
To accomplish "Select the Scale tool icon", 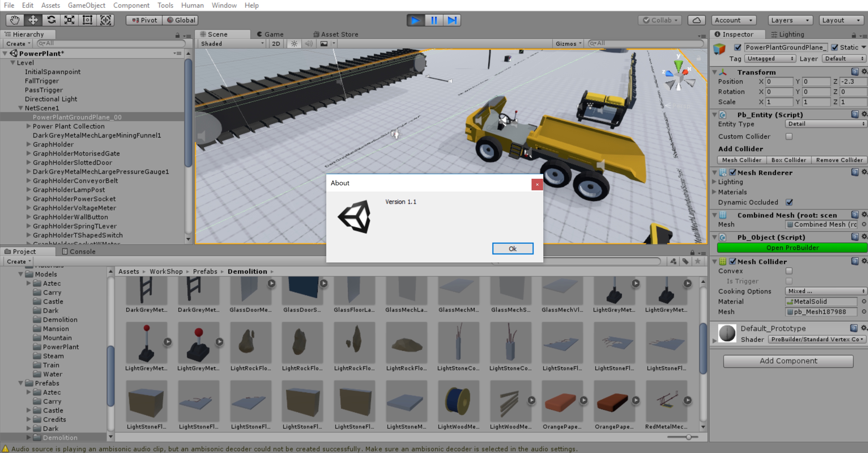I will 69,20.
